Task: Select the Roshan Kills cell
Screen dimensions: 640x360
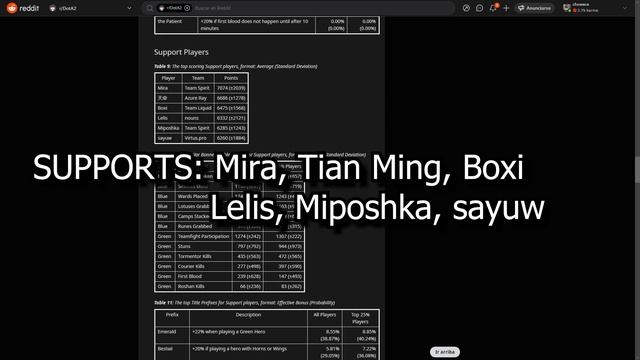Action: [204, 286]
